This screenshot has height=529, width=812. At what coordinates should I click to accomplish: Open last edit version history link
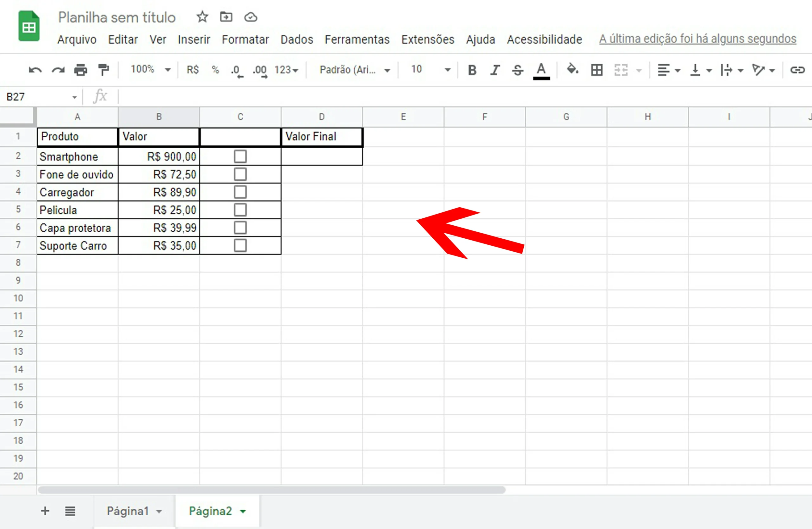point(698,39)
